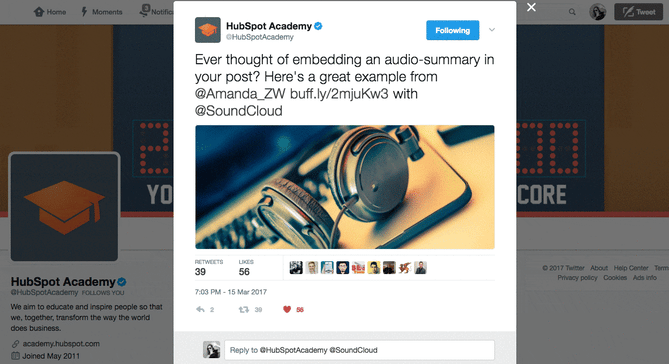This screenshot has width=669, height=364.
Task: Click the Reply to @HubSpotAcademy input field
Action: coord(359,350)
